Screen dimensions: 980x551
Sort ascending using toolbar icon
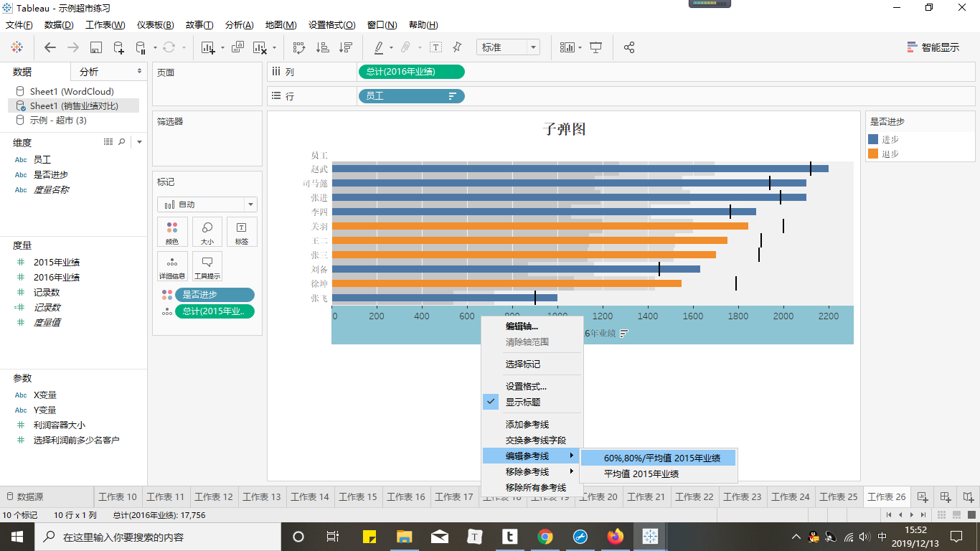tap(323, 47)
